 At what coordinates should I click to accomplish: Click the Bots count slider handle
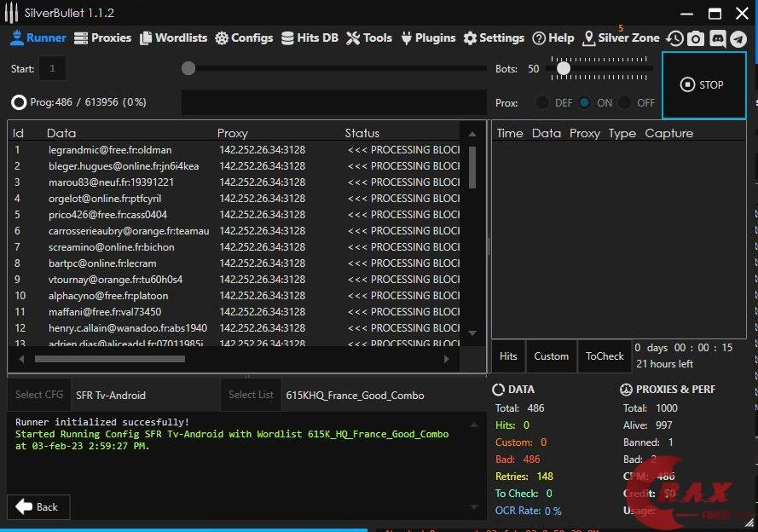(x=564, y=68)
